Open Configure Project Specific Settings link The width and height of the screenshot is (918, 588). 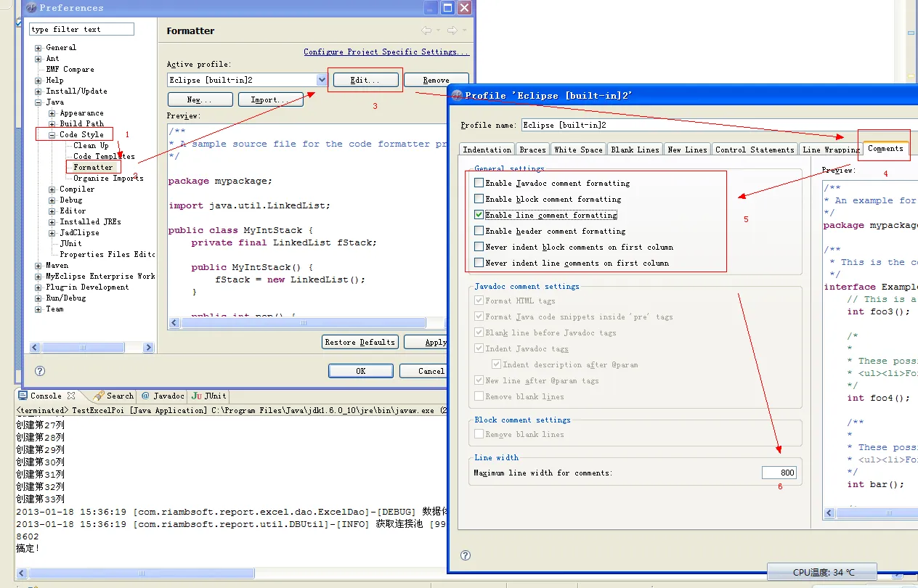pos(386,52)
